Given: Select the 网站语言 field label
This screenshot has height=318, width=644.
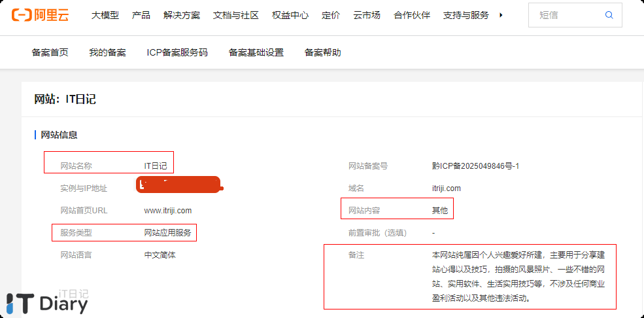Looking at the screenshot, I should tap(76, 255).
